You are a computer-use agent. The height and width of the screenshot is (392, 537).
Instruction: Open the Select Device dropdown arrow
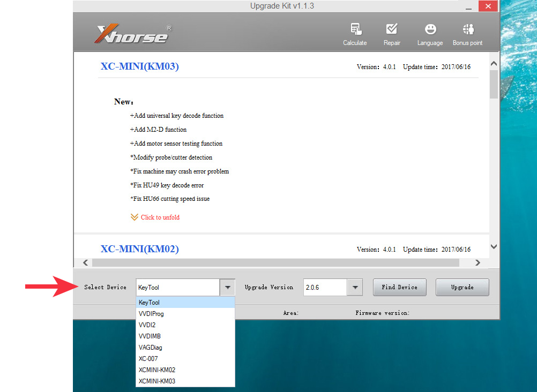pyautogui.click(x=227, y=287)
